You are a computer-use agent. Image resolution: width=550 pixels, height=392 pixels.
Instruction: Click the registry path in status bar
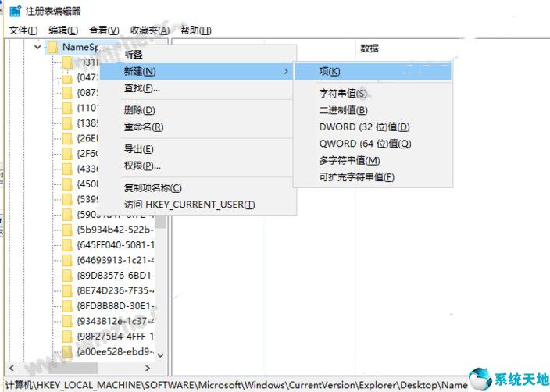[237, 385]
